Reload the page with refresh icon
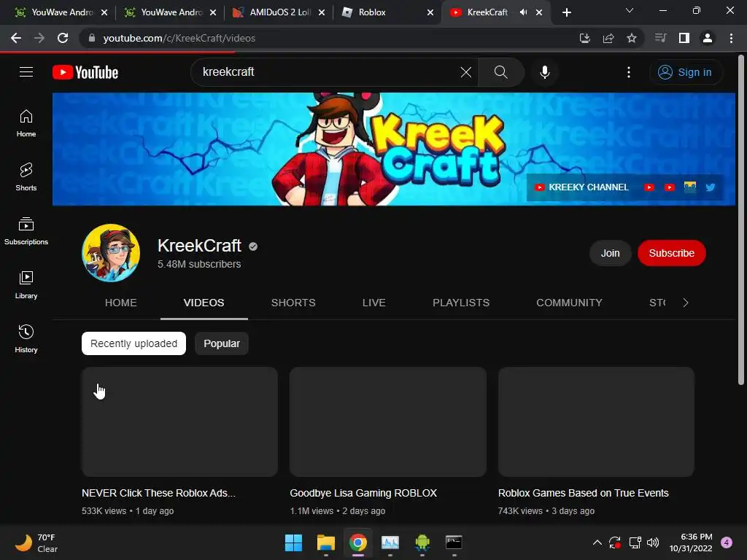Screen dimensions: 747x560 click(x=63, y=38)
